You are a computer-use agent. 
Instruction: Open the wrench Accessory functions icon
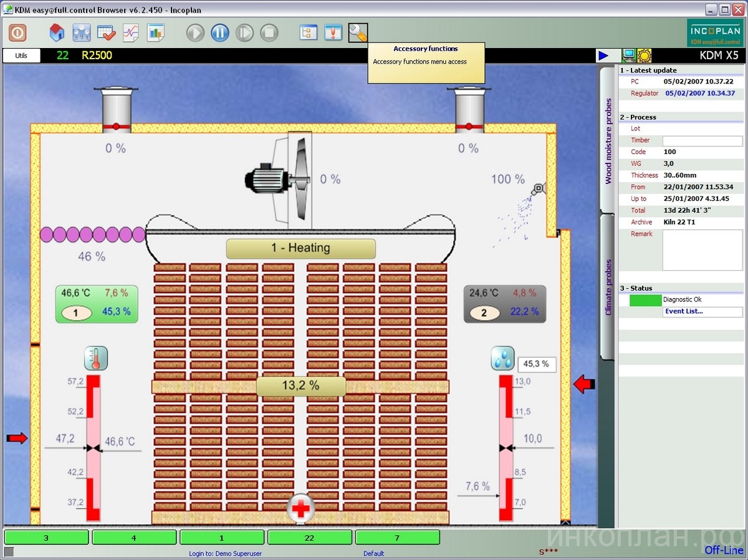coord(358,32)
